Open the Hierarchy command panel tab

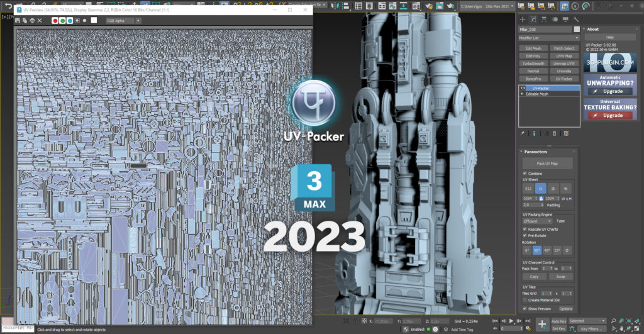pos(544,19)
